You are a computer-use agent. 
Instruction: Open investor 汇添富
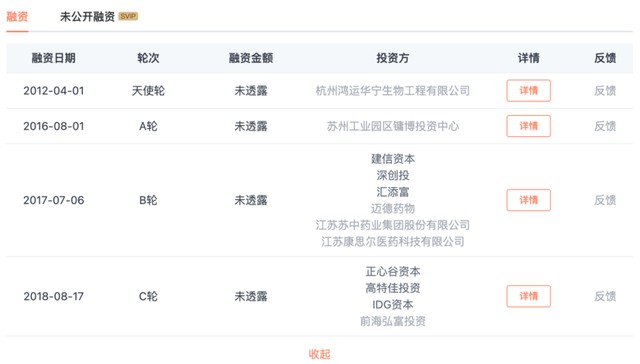[393, 192]
